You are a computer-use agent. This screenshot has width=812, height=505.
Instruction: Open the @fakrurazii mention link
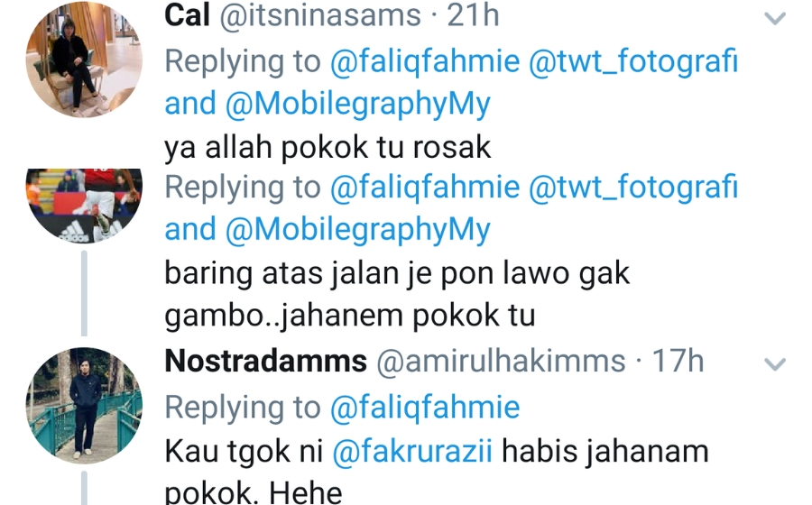pyautogui.click(x=412, y=451)
